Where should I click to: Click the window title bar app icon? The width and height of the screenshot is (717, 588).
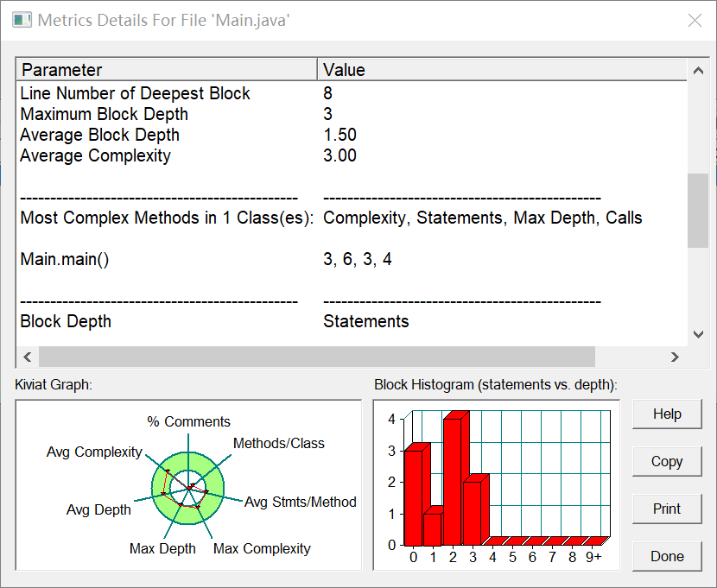pyautogui.click(x=22, y=20)
